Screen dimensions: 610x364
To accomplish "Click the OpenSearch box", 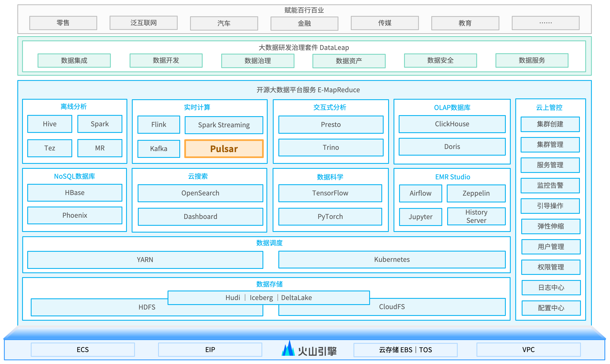I will click(200, 193).
